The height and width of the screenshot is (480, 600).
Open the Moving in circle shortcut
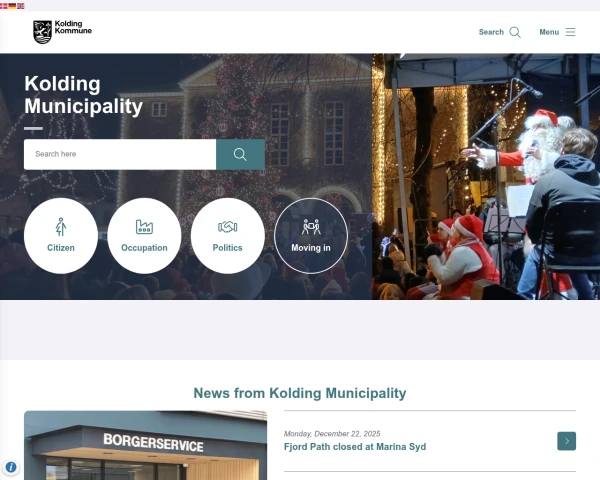tap(311, 235)
